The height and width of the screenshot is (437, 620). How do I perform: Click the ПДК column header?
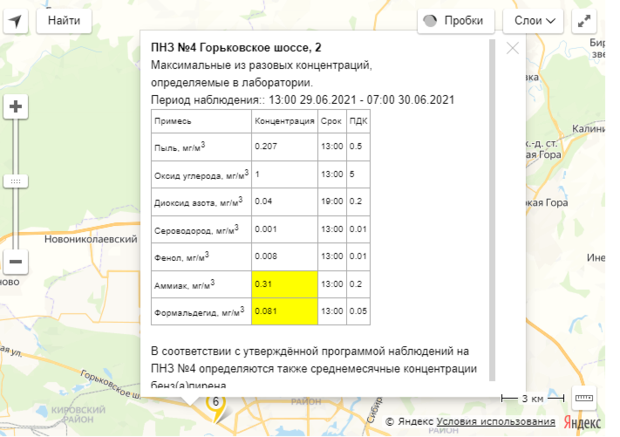pos(357,120)
